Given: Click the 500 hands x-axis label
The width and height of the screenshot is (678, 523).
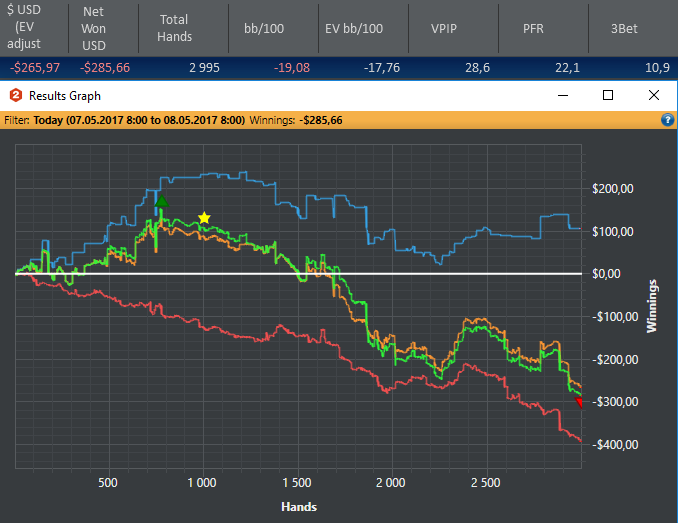Looking at the screenshot, I should point(108,483).
